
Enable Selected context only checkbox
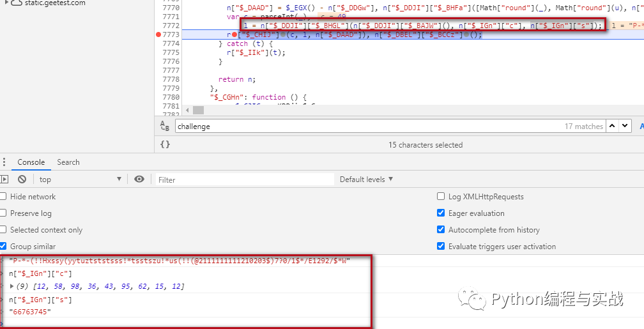(3, 230)
